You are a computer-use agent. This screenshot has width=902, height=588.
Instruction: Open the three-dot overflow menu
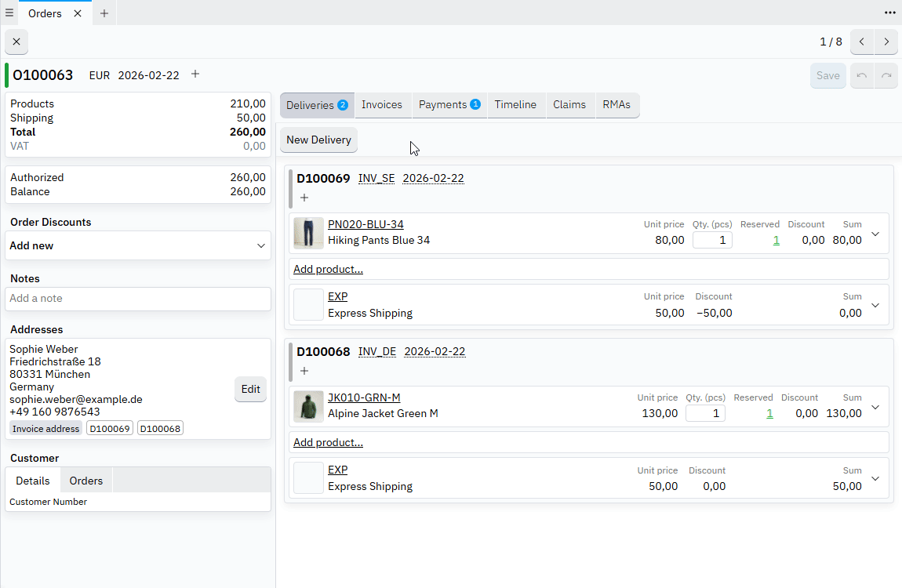click(890, 13)
